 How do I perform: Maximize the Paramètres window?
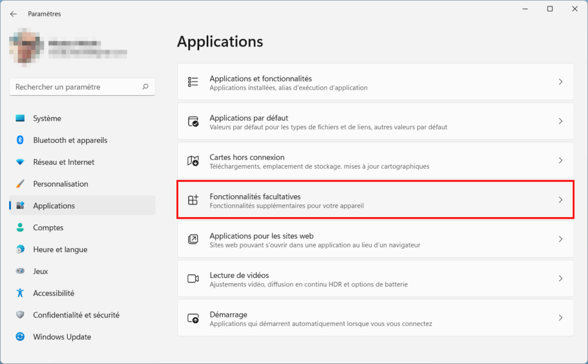tap(550, 9)
